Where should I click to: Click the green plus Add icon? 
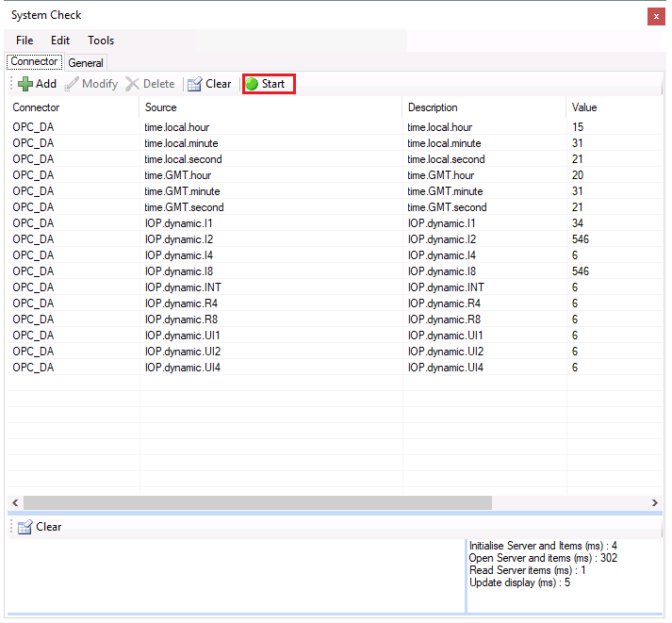coord(25,84)
